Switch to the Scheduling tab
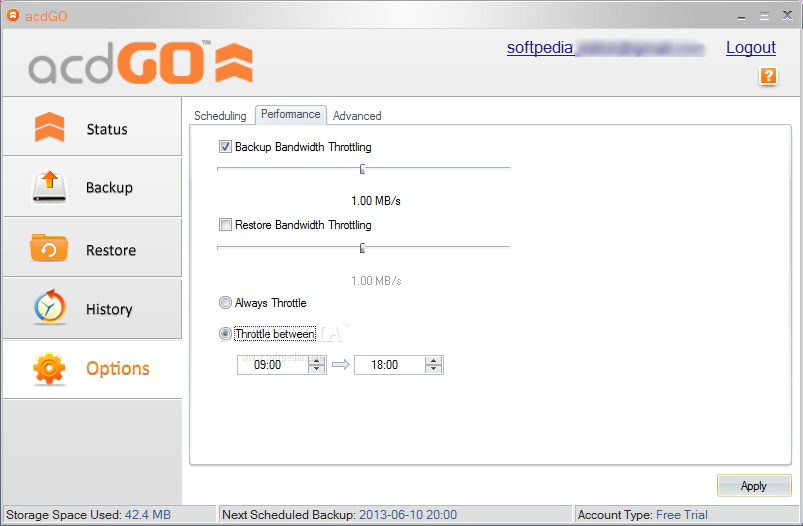 click(x=220, y=116)
